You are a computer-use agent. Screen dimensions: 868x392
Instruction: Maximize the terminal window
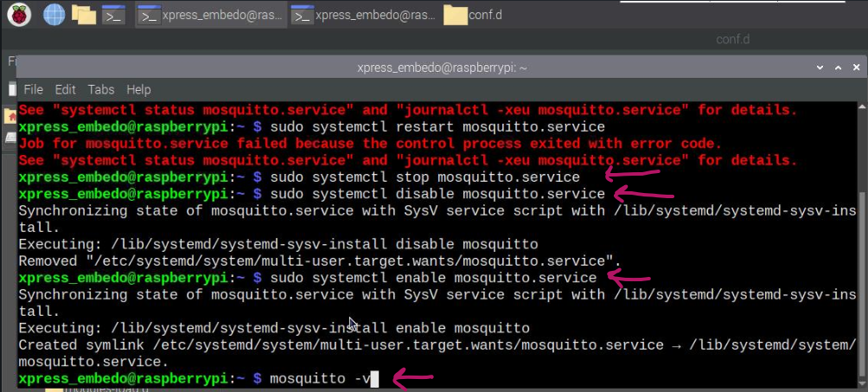click(839, 67)
